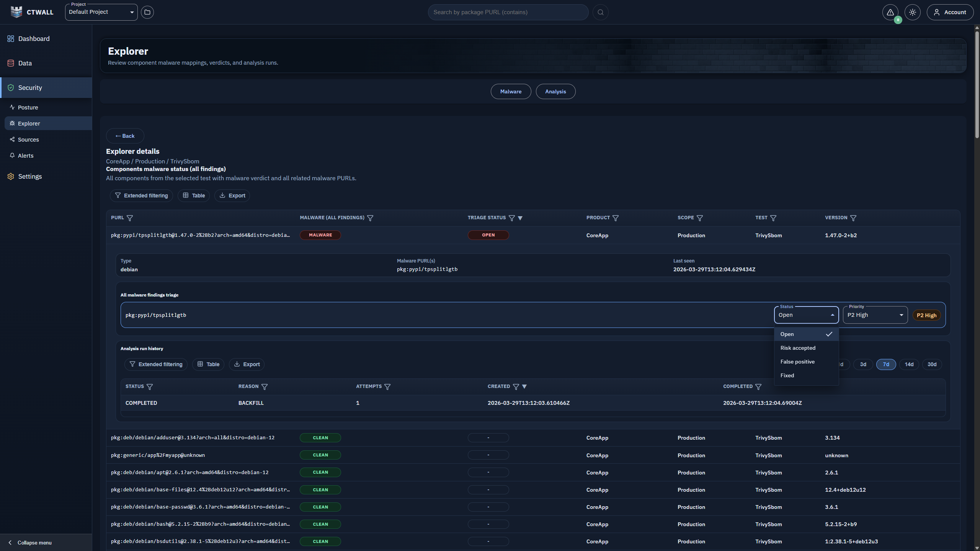Open the notifications warning icon with badge
Screen dimensions: 980x551
[x=890, y=12]
